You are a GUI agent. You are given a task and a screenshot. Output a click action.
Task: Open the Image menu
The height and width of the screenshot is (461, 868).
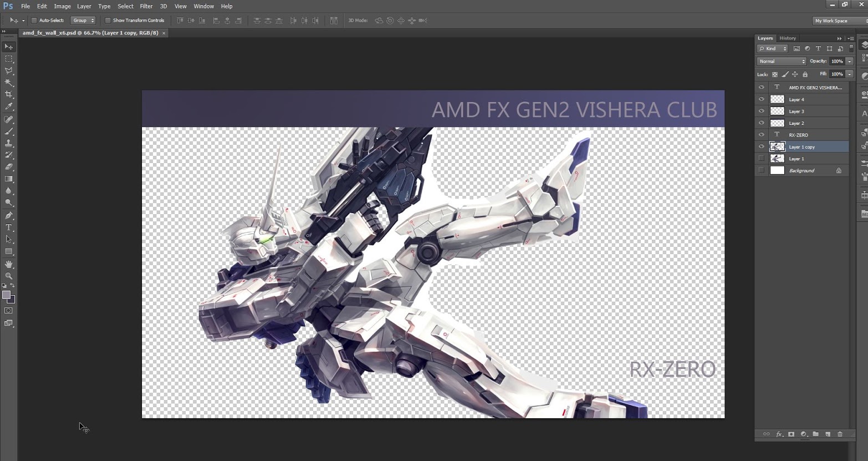point(62,6)
